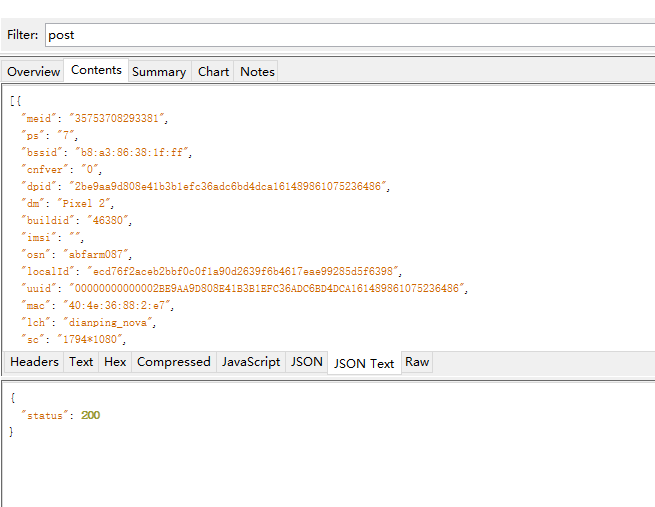
Task: Click the mac value 40:4e:36:88:2:e7
Action: point(117,305)
